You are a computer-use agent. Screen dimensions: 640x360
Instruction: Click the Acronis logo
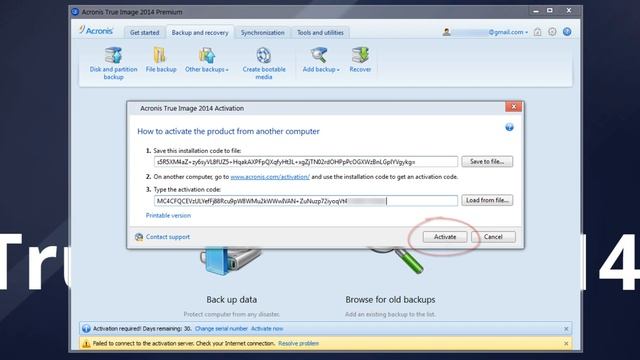96,31
